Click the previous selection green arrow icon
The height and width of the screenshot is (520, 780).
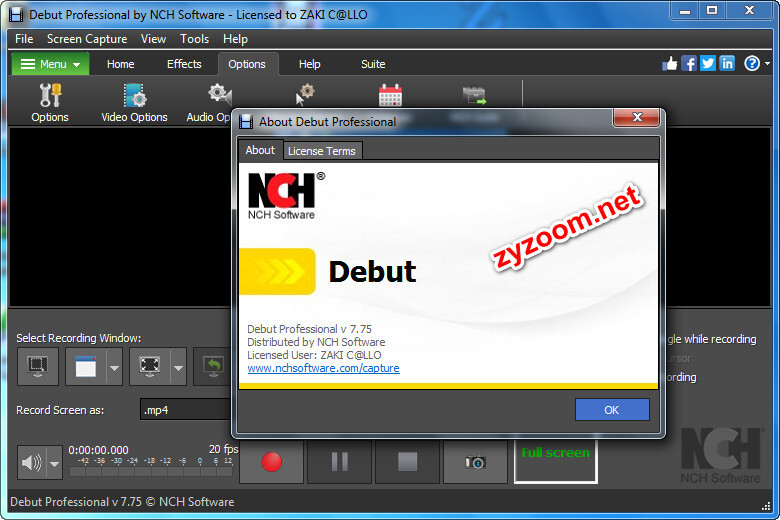pyautogui.click(x=213, y=367)
